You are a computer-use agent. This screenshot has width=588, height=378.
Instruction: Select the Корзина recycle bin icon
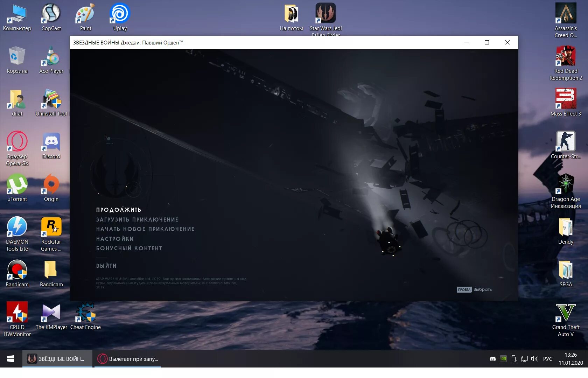tap(17, 60)
